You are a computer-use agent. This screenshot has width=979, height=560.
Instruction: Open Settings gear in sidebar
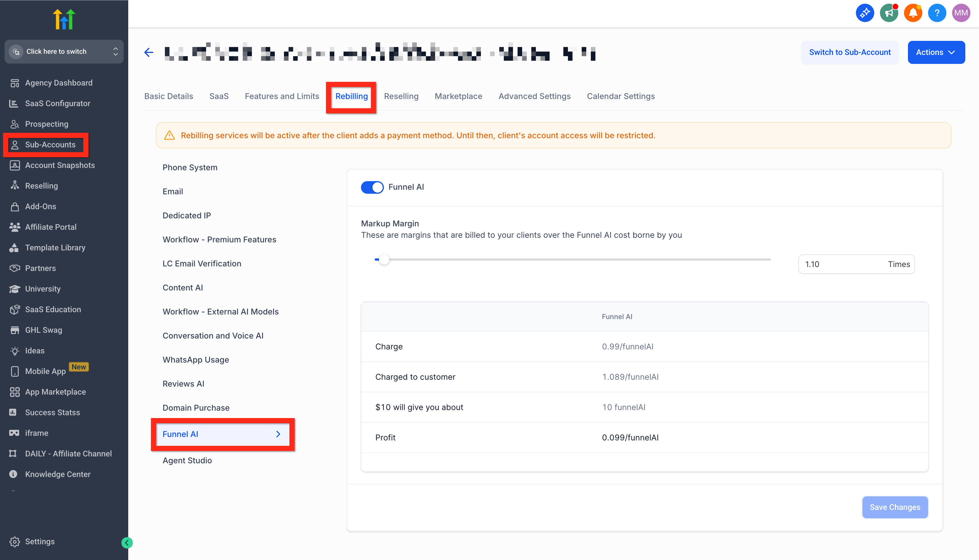[15, 541]
